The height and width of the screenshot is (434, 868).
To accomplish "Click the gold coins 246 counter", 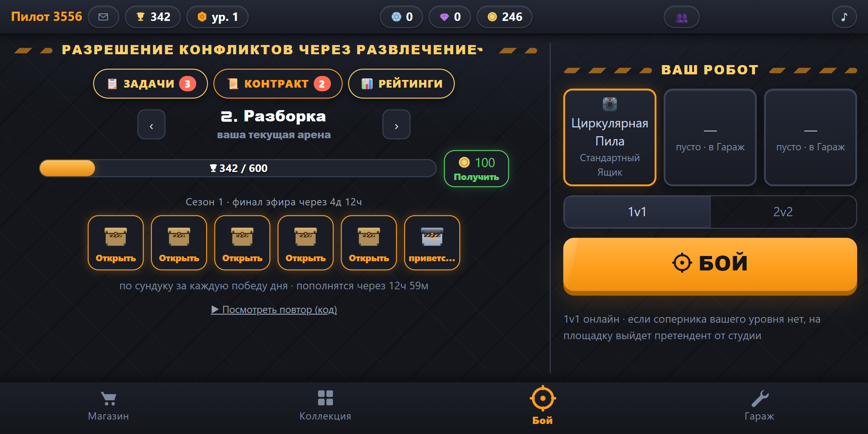I will 504,17.
